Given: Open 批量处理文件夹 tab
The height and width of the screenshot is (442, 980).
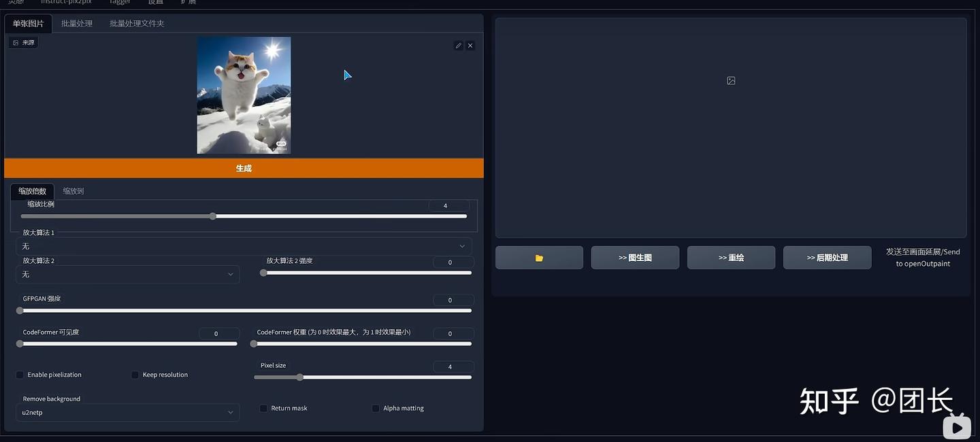Looking at the screenshot, I should tap(137, 23).
